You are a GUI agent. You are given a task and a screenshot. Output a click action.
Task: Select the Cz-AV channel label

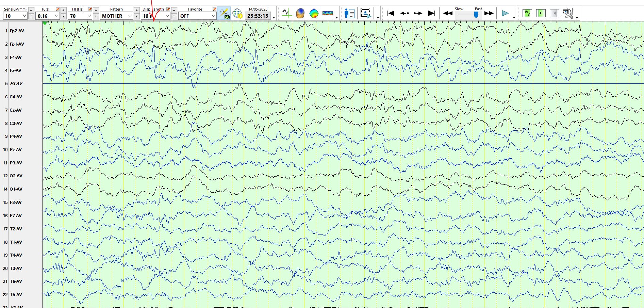[16, 110]
